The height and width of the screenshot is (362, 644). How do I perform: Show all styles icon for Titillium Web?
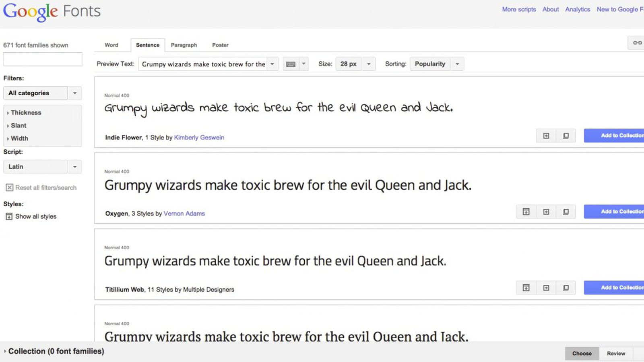pos(526,288)
